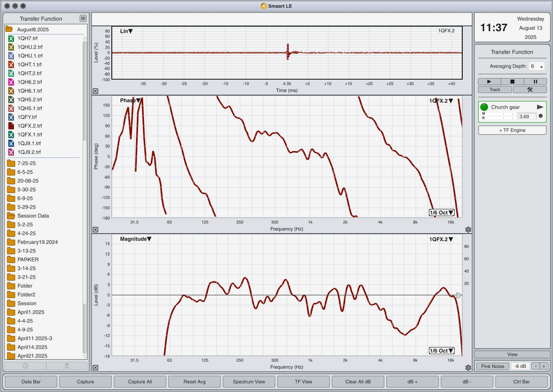This screenshot has height=392, width=553.
Task: Start measurement with the play button
Action: click(x=489, y=82)
